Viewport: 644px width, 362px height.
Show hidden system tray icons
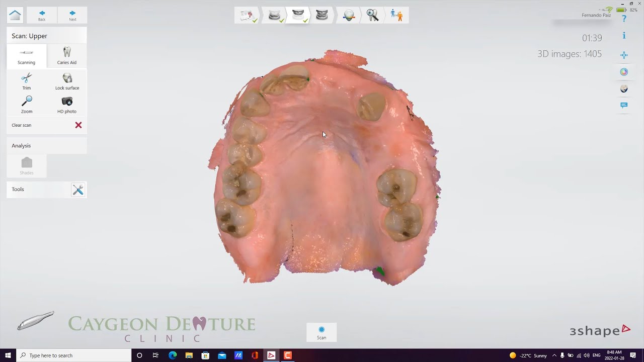pos(554,355)
